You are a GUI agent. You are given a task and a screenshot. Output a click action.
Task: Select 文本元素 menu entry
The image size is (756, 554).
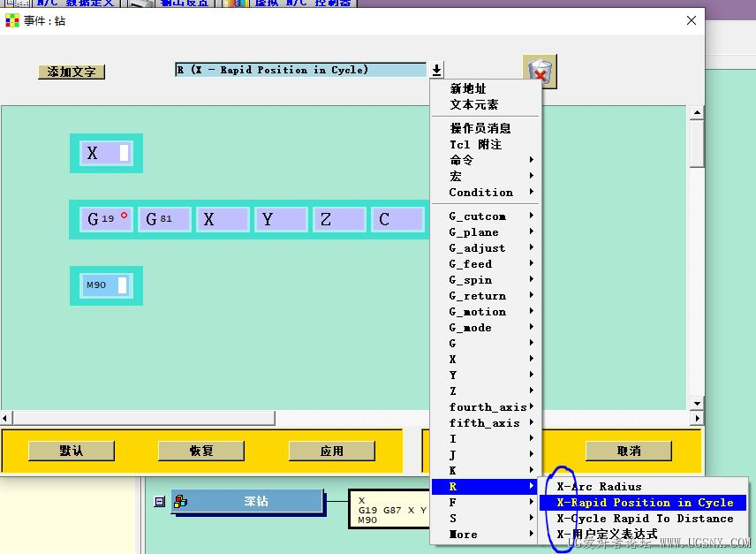tap(486, 104)
